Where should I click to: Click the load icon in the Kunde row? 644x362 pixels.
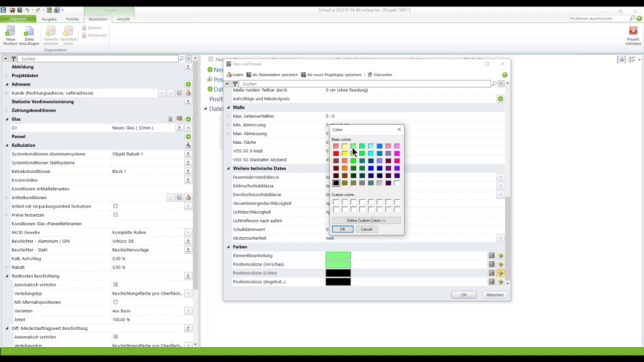[x=188, y=93]
